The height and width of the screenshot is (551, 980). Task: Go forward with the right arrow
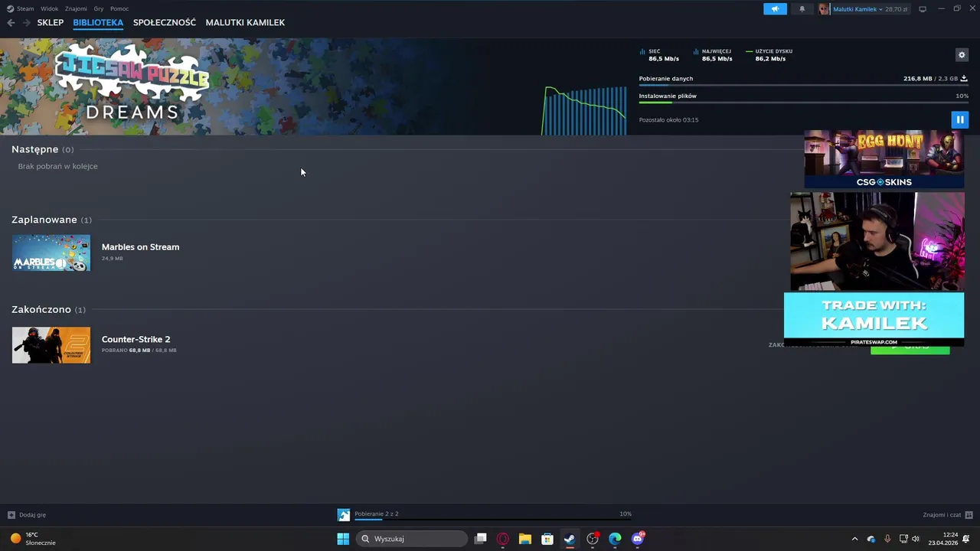tap(27, 23)
